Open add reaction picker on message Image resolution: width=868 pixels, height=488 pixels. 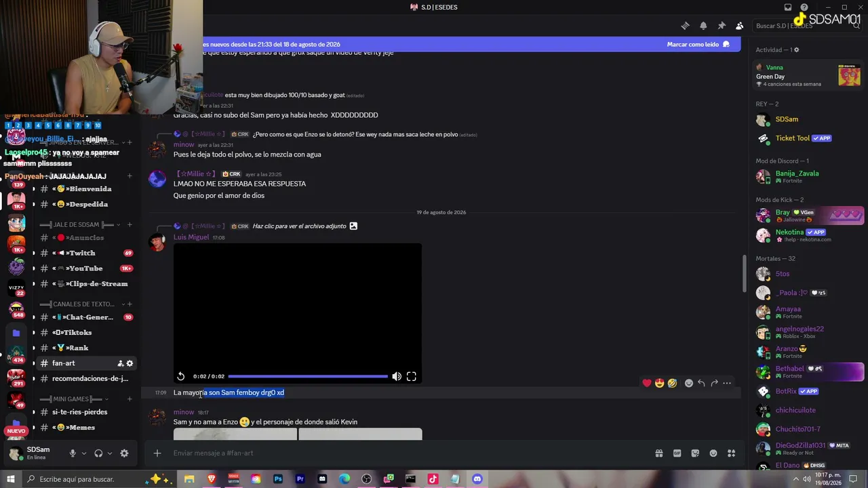pos(689,383)
